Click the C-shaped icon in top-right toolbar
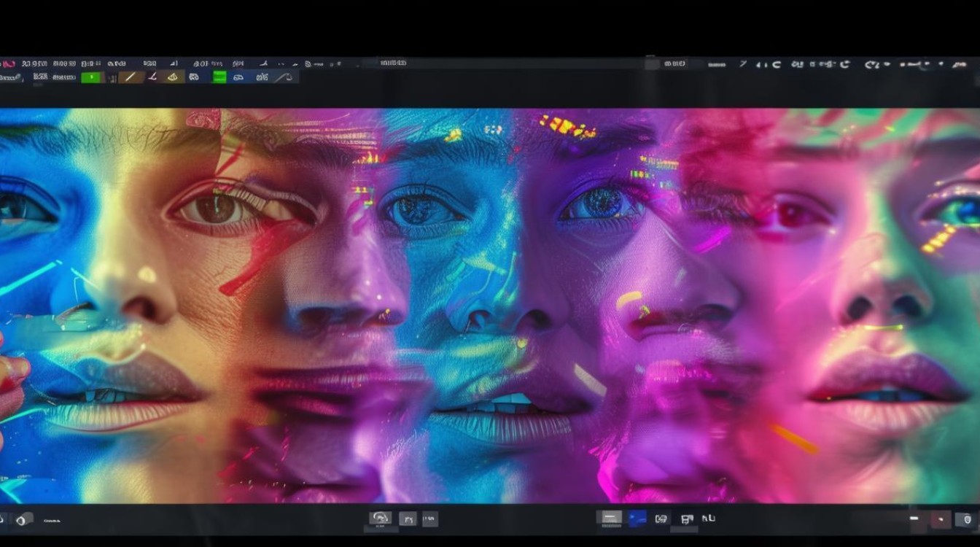Image resolution: width=980 pixels, height=547 pixels. 777,65
